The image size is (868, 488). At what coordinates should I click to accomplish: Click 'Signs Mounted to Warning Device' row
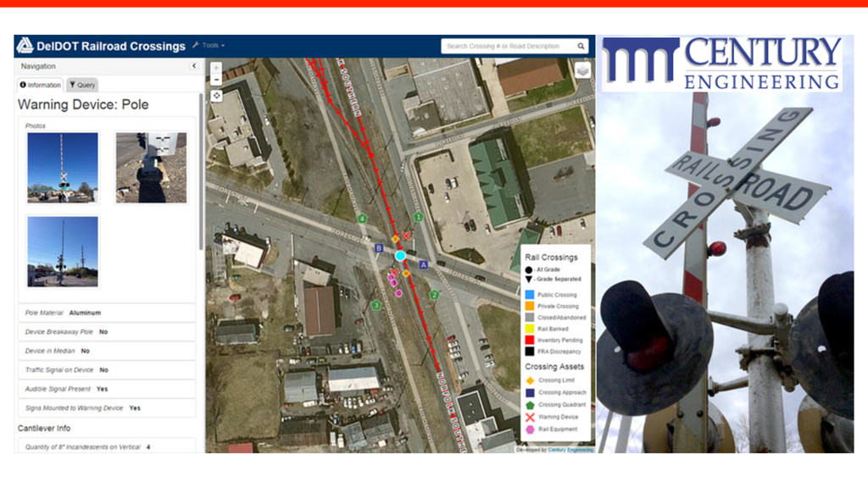(x=107, y=408)
